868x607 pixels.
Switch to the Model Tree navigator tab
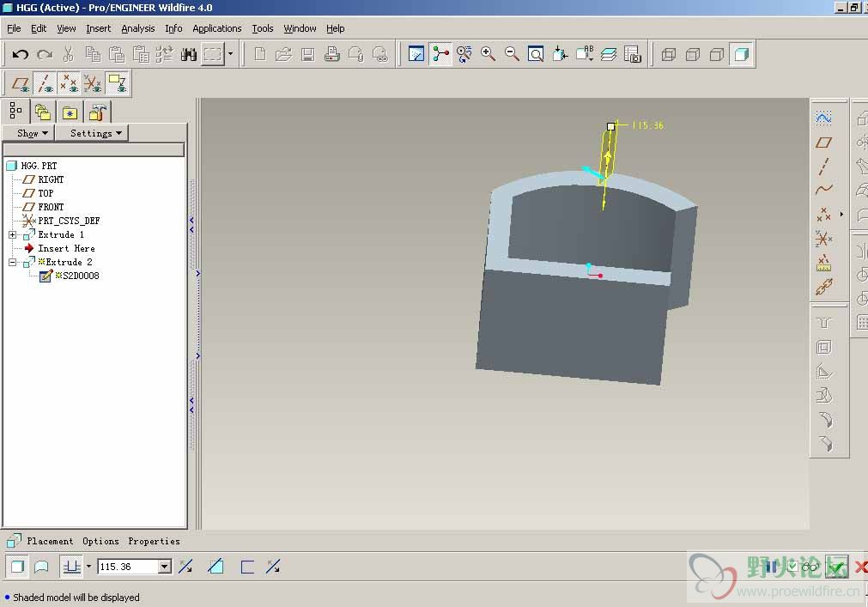point(15,111)
